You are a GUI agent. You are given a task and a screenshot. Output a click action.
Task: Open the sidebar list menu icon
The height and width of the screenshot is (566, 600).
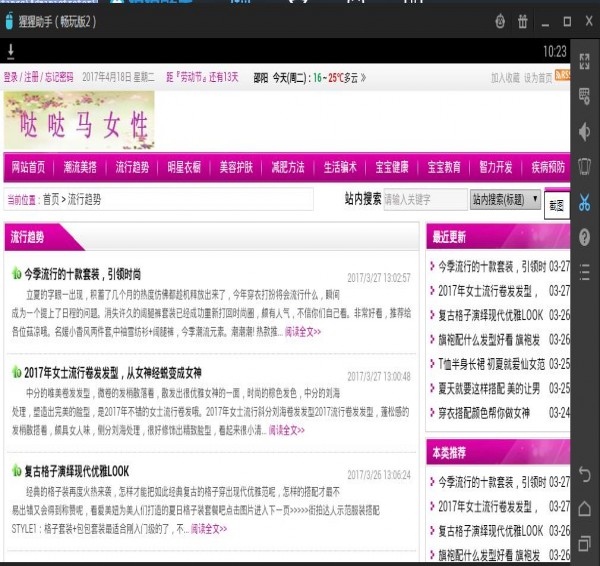584,272
